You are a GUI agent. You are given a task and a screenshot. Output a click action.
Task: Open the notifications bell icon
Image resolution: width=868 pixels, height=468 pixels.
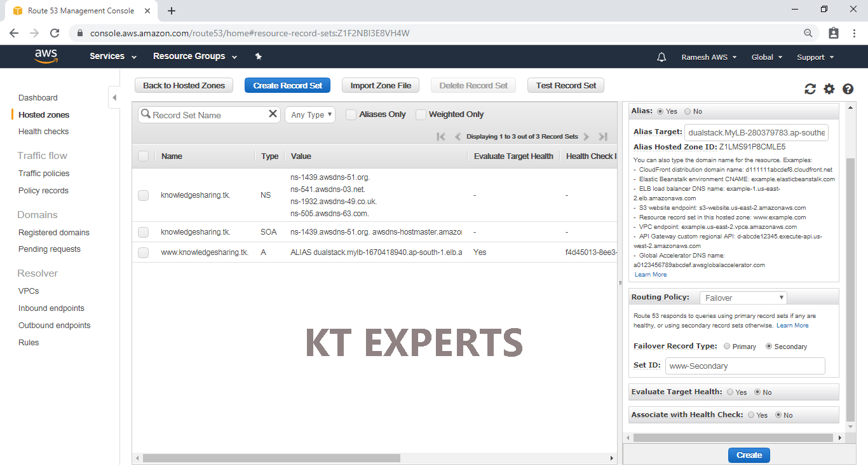(661, 57)
